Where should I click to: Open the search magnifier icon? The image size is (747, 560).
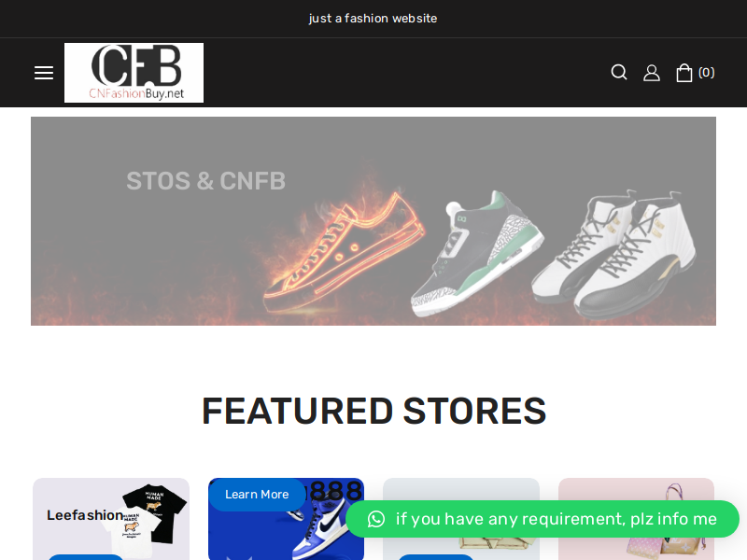tap(619, 73)
